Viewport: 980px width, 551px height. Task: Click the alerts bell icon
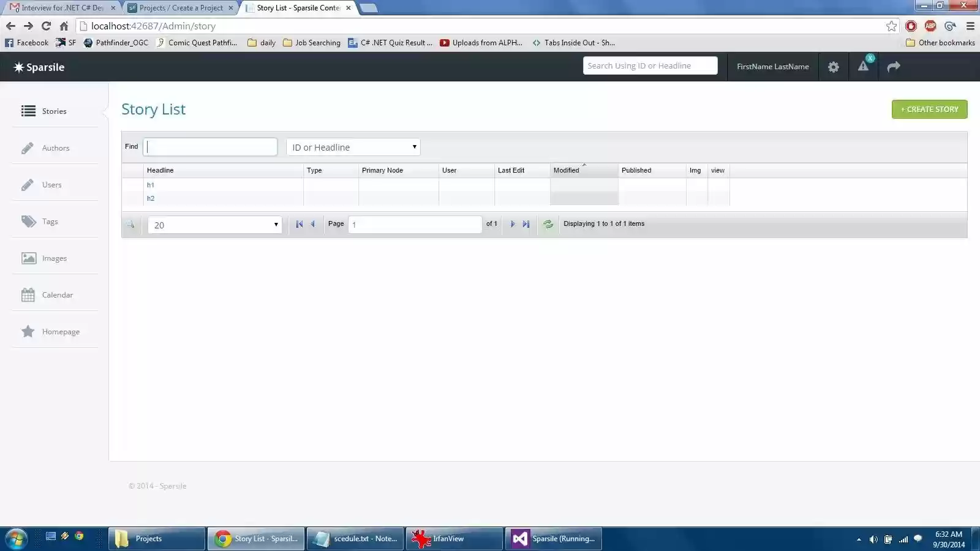[864, 67]
